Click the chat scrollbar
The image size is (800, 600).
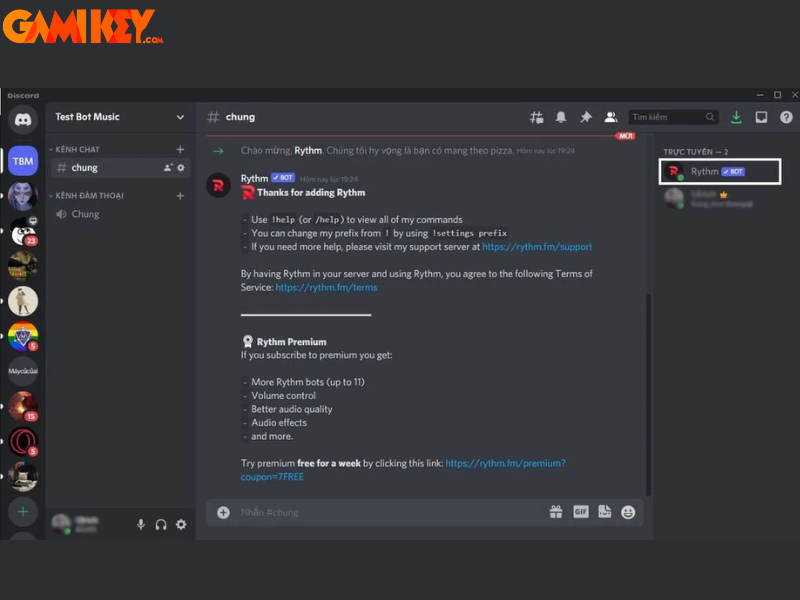coord(648,394)
